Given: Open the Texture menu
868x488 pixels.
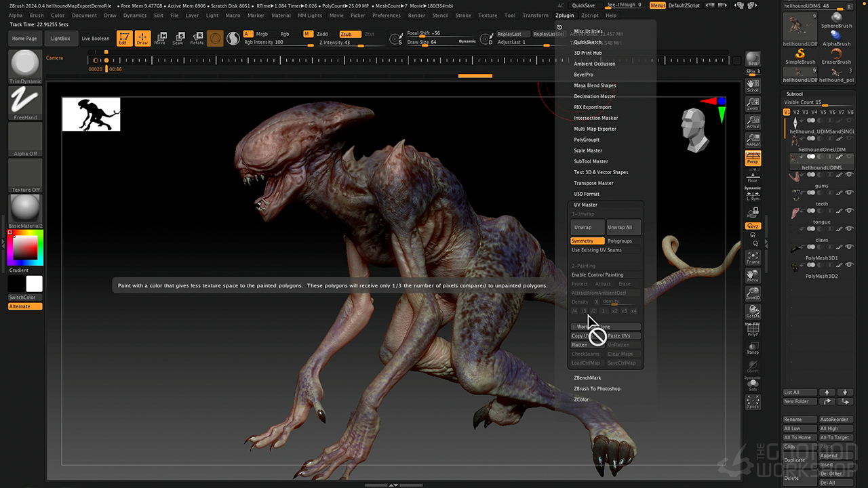Looking at the screenshot, I should tap(487, 15).
